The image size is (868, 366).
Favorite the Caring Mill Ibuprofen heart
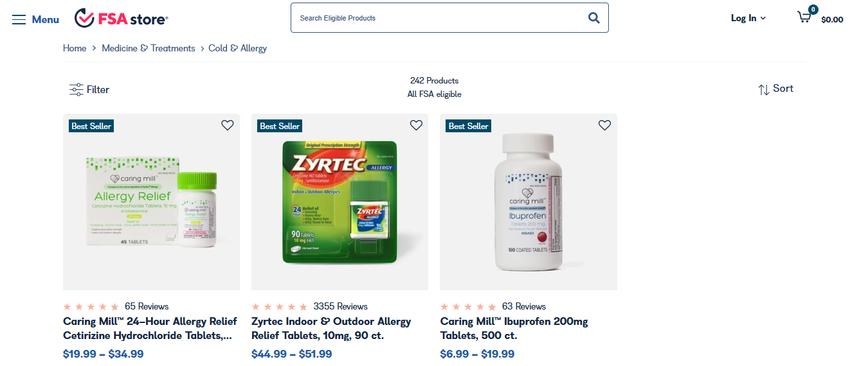point(604,125)
